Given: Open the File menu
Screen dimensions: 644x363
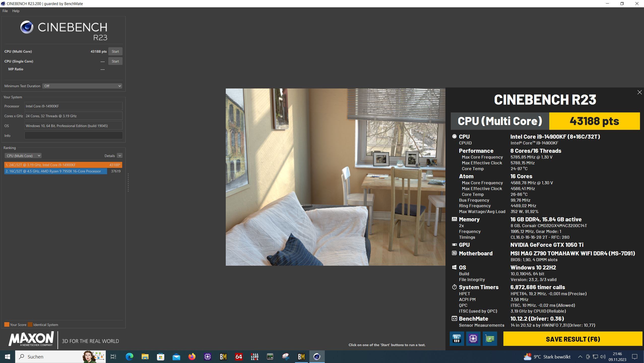Looking at the screenshot, I should point(5,11).
